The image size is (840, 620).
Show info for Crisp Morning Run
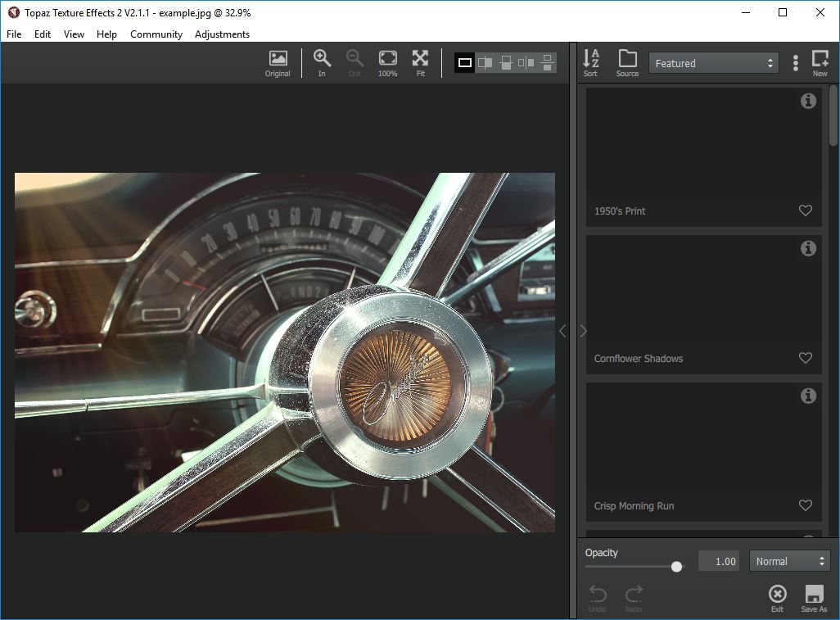tap(808, 396)
